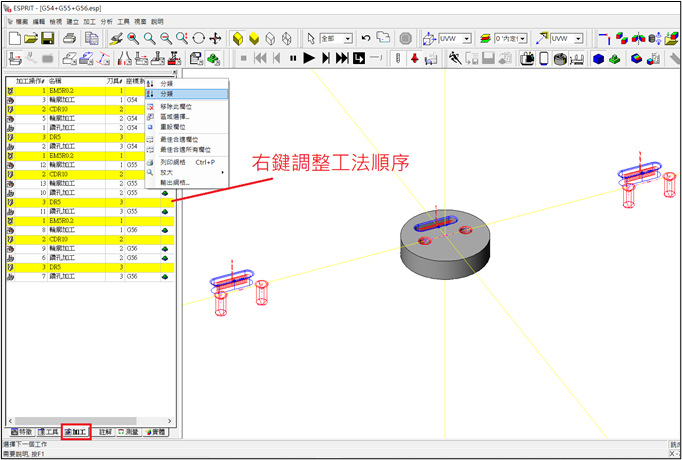Open the 加工 menu in menu bar

tap(91, 20)
